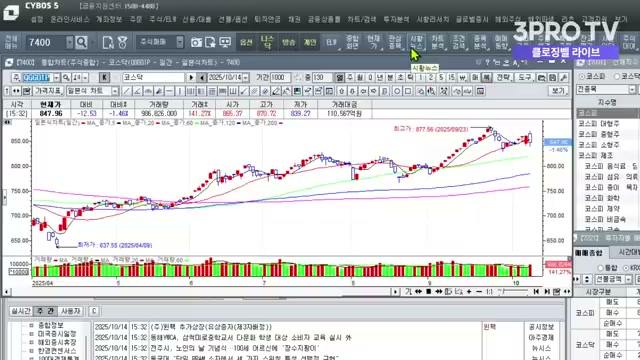
Task: Click the 차트분석 toolbar button
Action: click(x=438, y=42)
